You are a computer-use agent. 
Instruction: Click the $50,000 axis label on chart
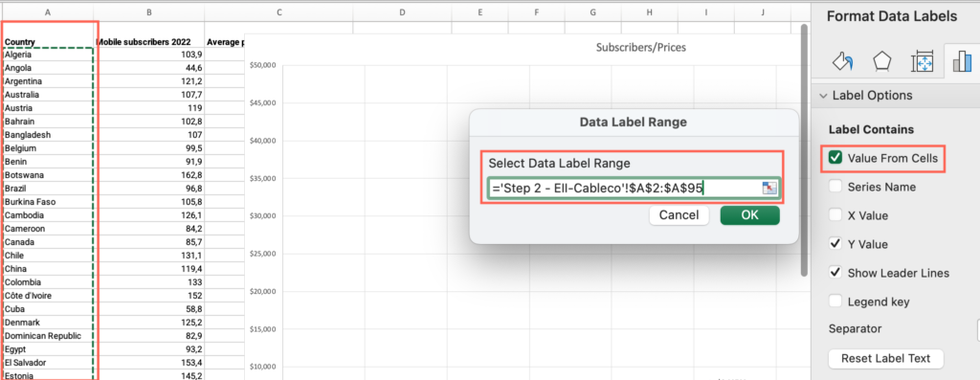262,65
